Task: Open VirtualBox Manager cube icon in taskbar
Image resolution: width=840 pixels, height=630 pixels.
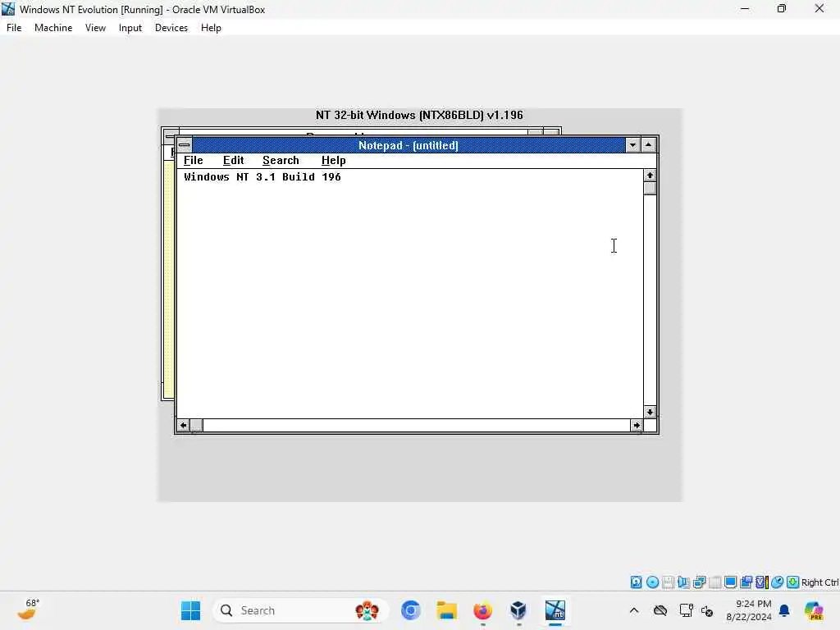Action: (518, 610)
